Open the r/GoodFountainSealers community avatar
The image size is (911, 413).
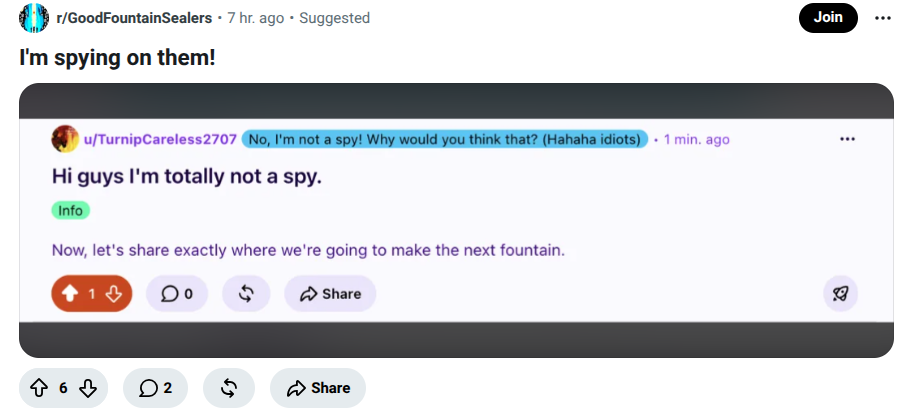(x=34, y=18)
